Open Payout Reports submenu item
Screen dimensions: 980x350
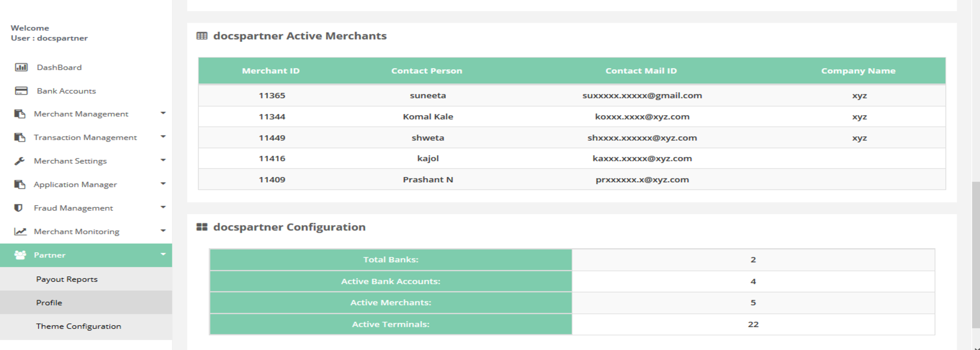[x=66, y=279]
